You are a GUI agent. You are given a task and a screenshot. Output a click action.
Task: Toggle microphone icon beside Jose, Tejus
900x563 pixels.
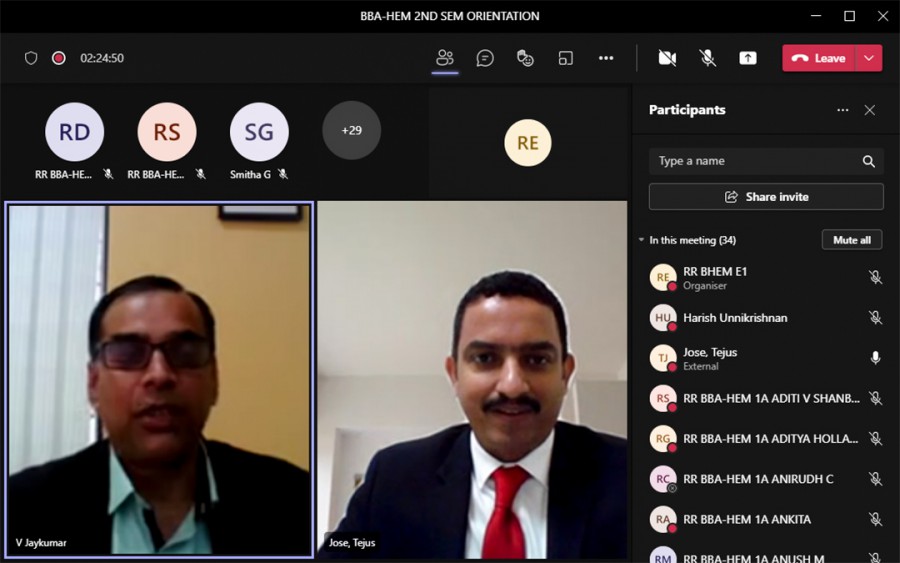pos(875,358)
